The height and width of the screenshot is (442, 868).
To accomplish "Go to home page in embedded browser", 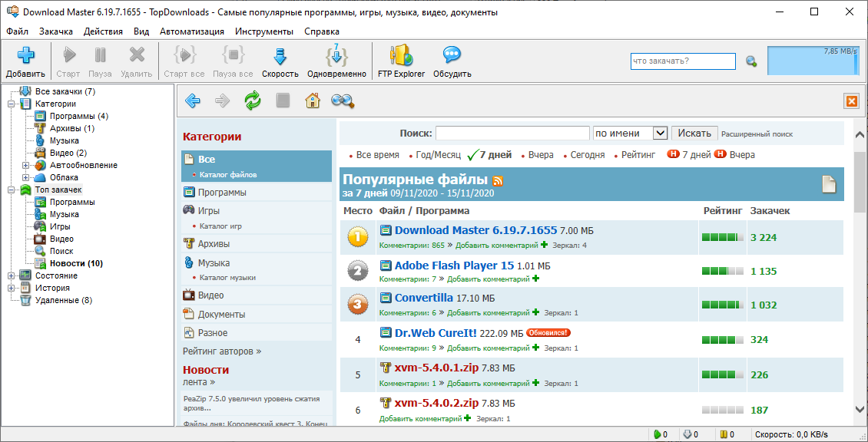I will [313, 101].
